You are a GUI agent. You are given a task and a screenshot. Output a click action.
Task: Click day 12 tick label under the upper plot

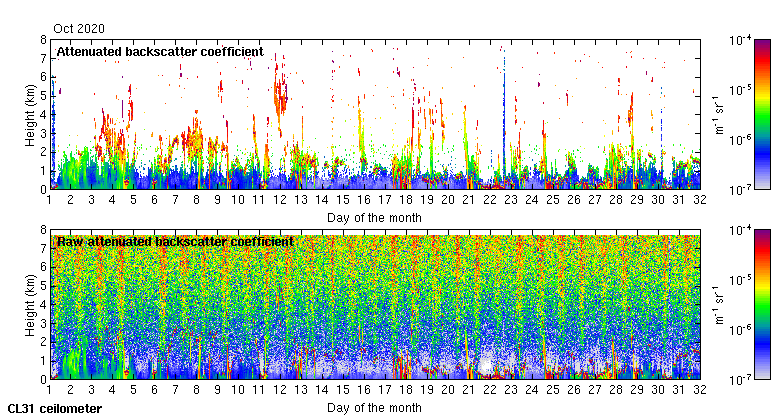[280, 200]
